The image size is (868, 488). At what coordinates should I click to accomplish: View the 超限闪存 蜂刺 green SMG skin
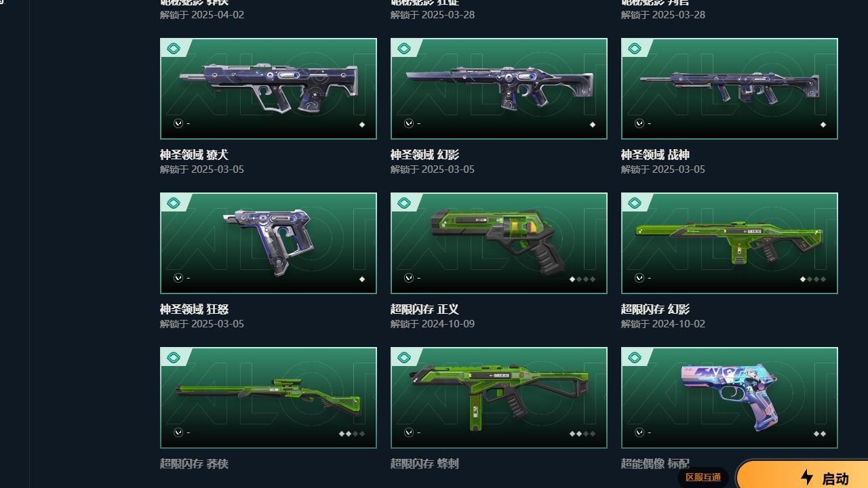[499, 398]
